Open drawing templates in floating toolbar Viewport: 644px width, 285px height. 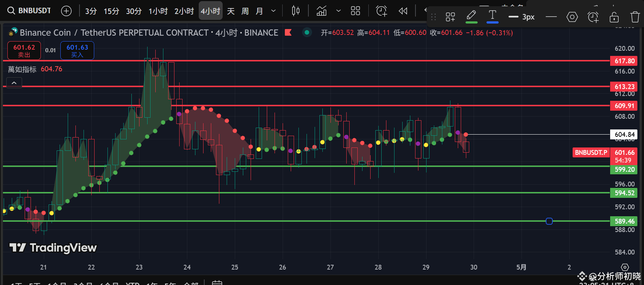(x=450, y=17)
